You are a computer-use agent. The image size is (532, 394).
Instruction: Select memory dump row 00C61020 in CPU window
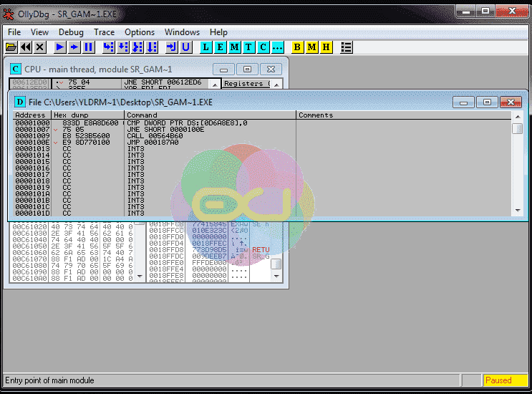tap(72, 226)
